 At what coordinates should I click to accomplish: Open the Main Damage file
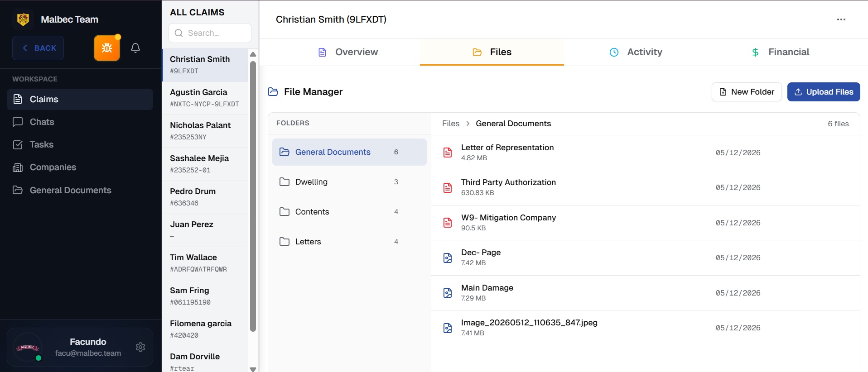point(646,293)
